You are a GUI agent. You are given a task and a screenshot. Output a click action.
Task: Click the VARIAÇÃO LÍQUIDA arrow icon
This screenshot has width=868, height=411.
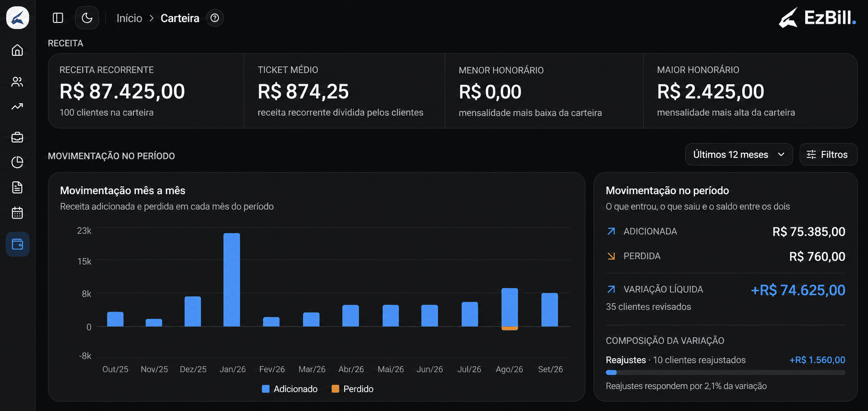(611, 289)
